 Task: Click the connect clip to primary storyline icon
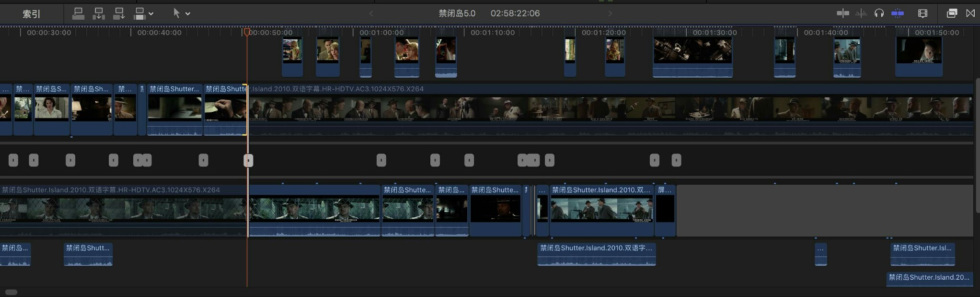(x=78, y=13)
